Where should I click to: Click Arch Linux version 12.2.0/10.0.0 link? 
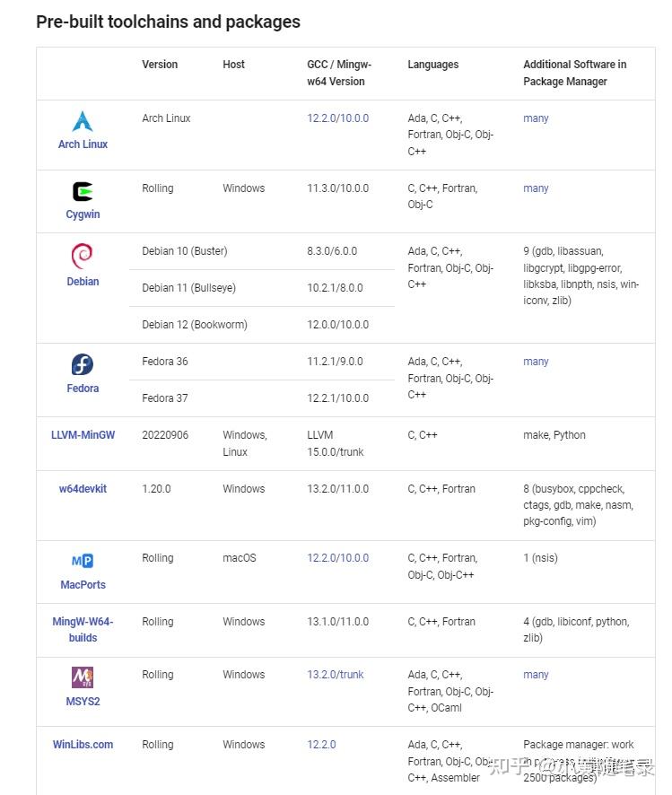338,118
